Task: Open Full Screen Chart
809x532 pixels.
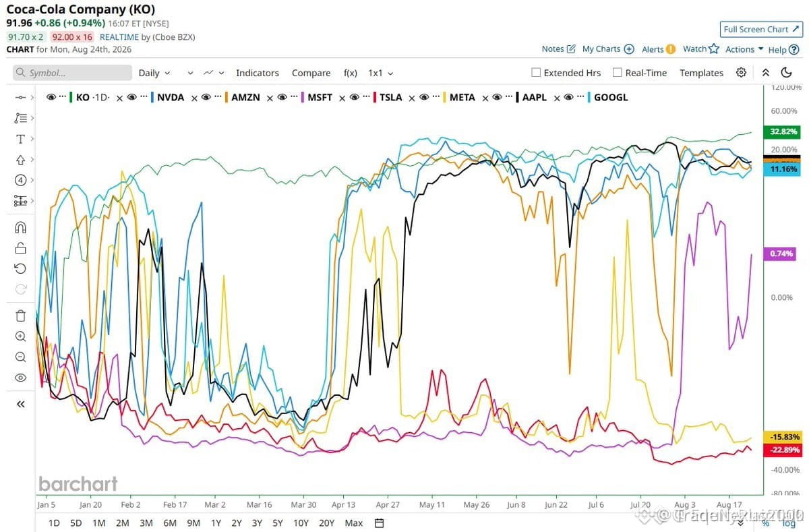Action: tap(760, 29)
